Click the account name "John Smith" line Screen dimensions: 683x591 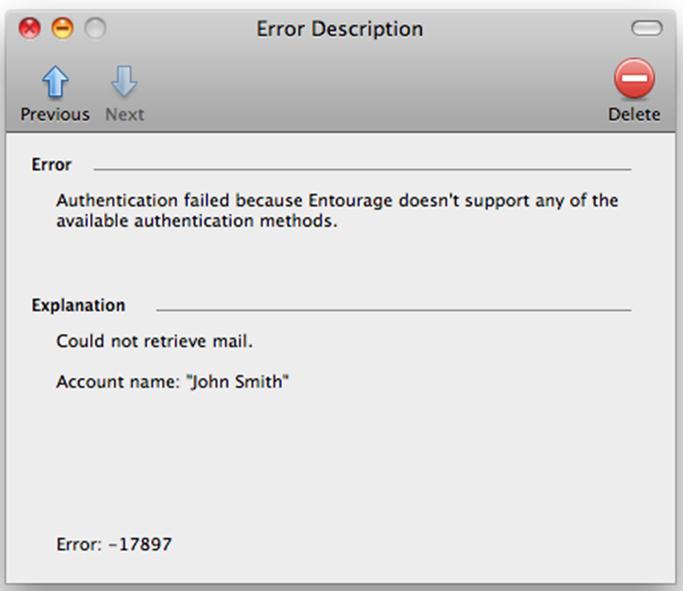click(172, 382)
